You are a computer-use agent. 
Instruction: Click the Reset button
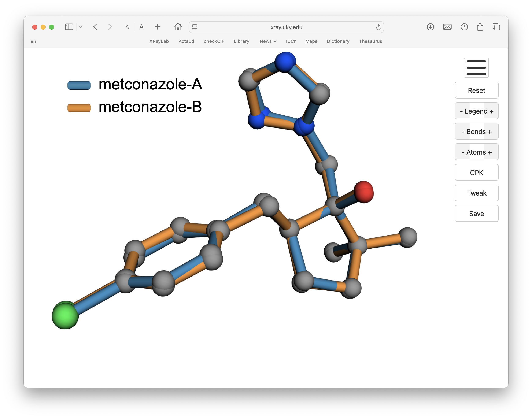pos(476,90)
